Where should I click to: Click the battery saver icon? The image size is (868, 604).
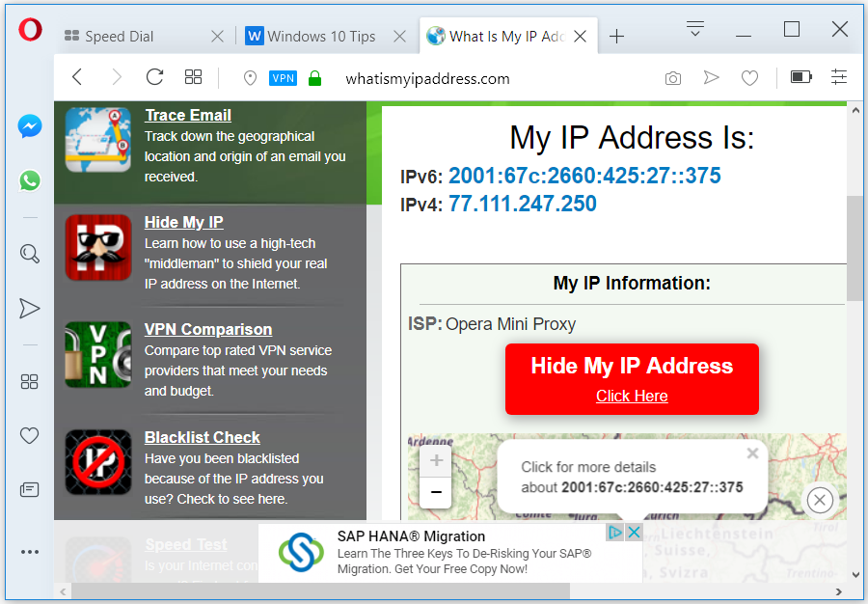[800, 76]
